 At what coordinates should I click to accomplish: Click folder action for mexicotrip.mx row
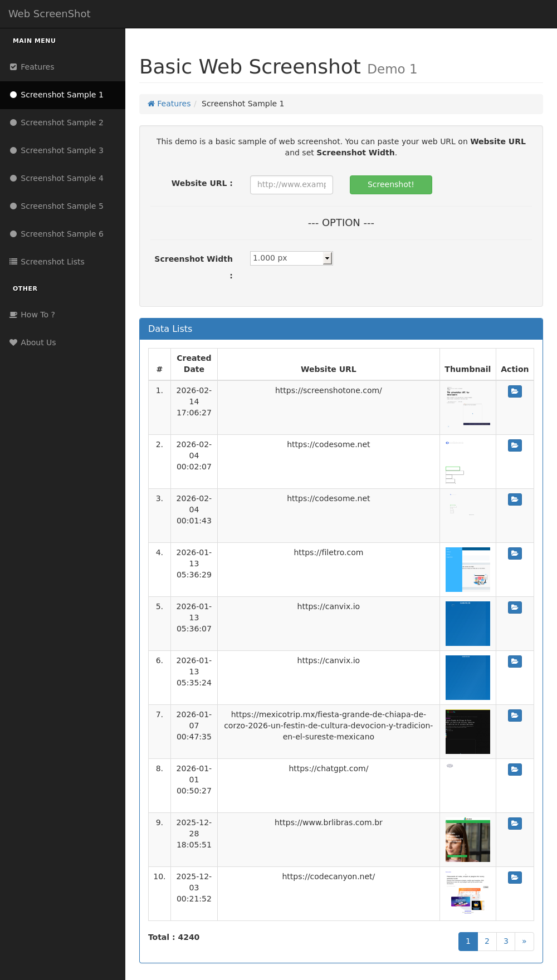tap(515, 716)
